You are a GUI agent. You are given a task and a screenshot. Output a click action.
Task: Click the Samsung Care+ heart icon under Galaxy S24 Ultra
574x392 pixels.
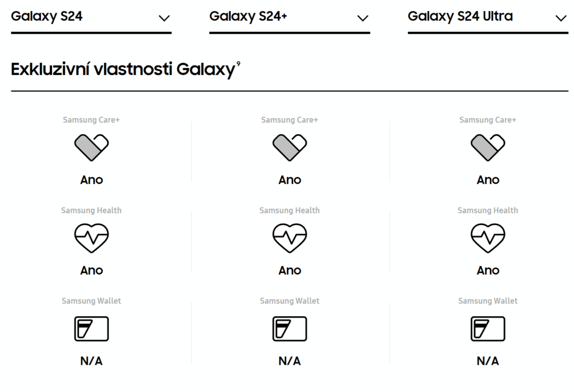tap(488, 147)
